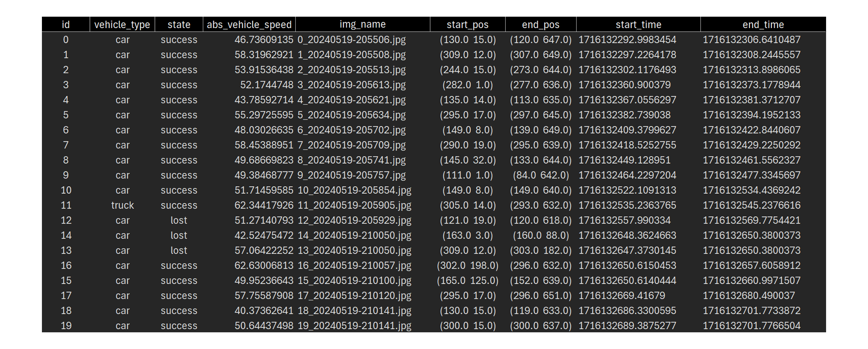The width and height of the screenshot is (868, 349).
Task: Click end_pos cell (120.0 647.0)
Action: click(x=541, y=40)
